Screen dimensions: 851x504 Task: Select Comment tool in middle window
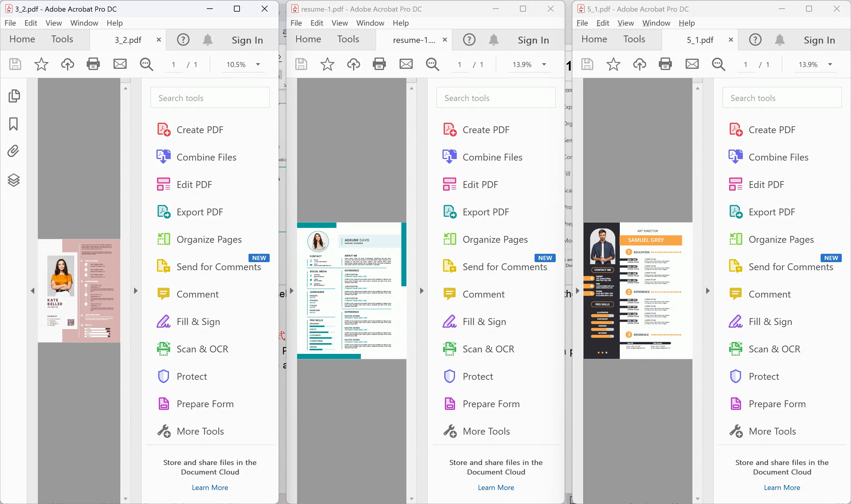483,294
